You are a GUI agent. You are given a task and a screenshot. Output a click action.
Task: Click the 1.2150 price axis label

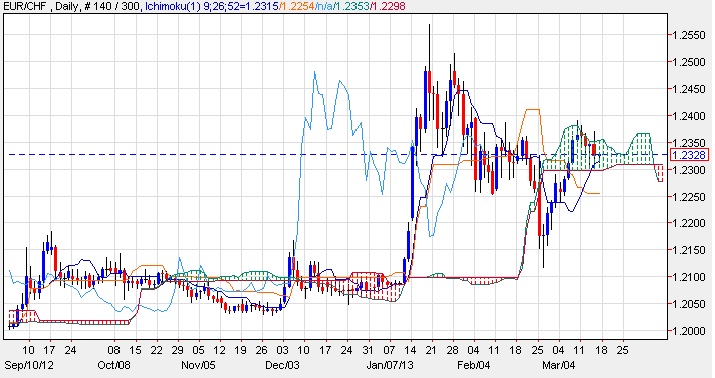click(689, 250)
